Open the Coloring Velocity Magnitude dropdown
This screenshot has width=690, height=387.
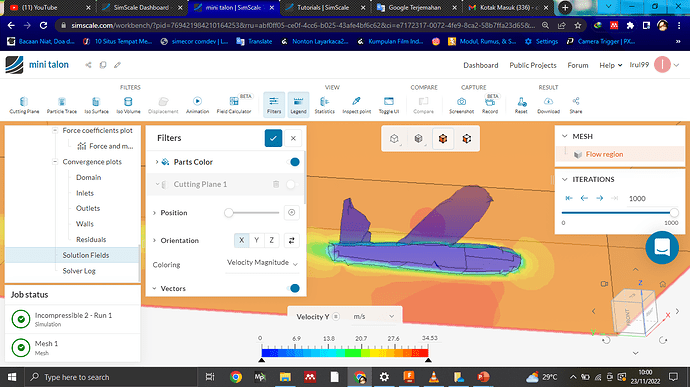[262, 263]
